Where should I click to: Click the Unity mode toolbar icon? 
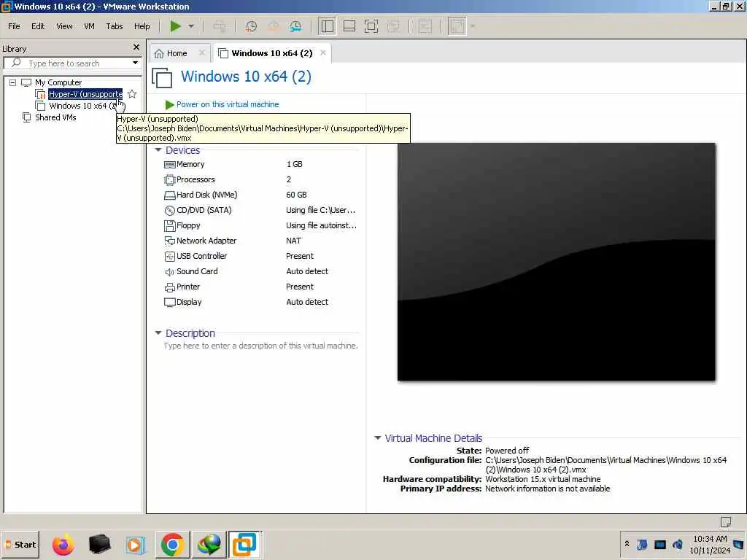pyautogui.click(x=393, y=26)
